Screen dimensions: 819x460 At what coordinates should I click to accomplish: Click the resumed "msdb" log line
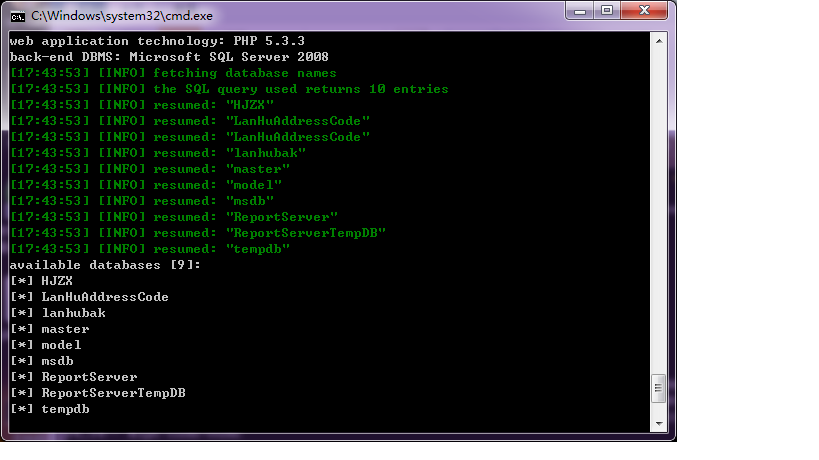(x=142, y=201)
